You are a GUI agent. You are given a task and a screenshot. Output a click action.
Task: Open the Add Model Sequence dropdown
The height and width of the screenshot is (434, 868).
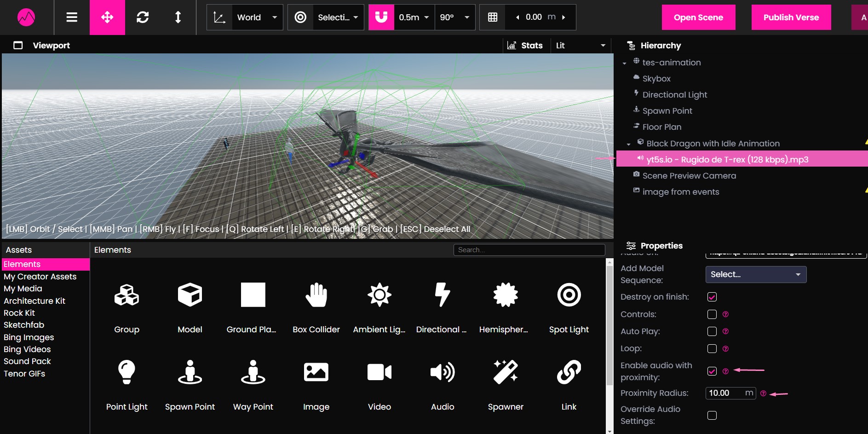click(x=756, y=274)
